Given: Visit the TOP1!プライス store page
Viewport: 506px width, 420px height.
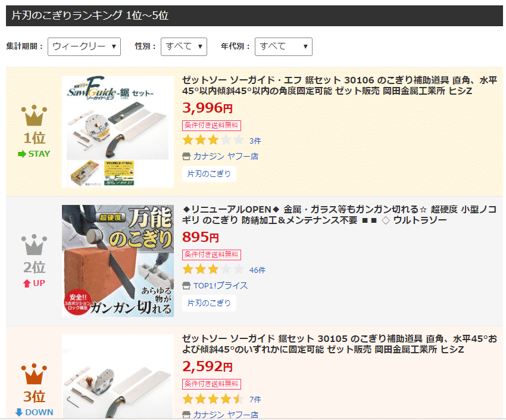Looking at the screenshot, I should (220, 286).
